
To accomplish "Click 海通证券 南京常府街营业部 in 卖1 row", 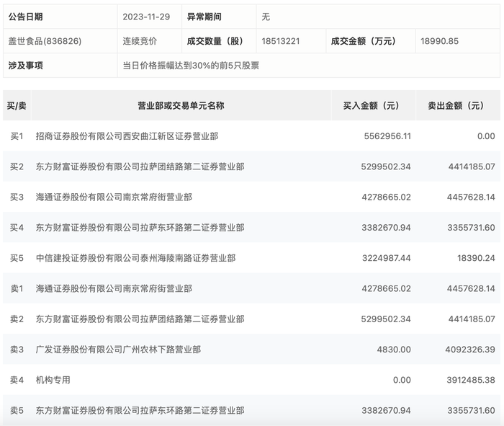I will [114, 288].
